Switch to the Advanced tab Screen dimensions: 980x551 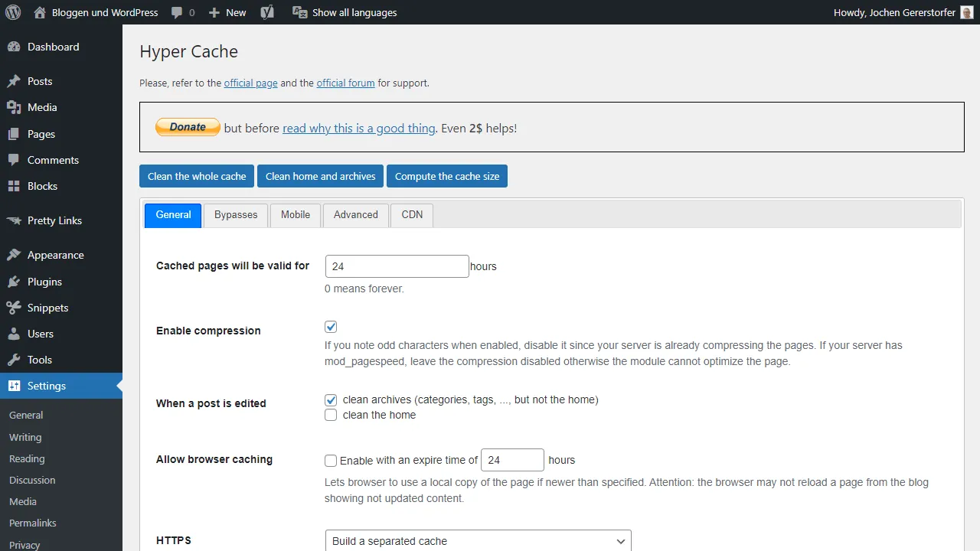tap(356, 215)
